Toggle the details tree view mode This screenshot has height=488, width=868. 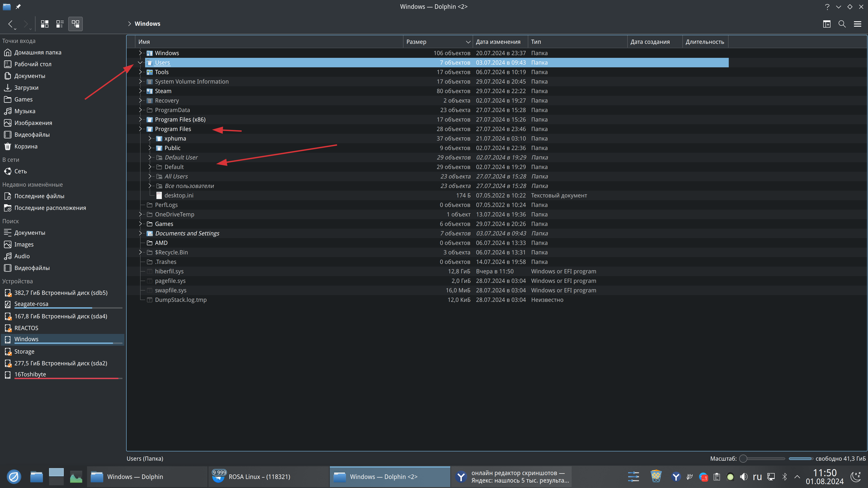pyautogui.click(x=75, y=24)
